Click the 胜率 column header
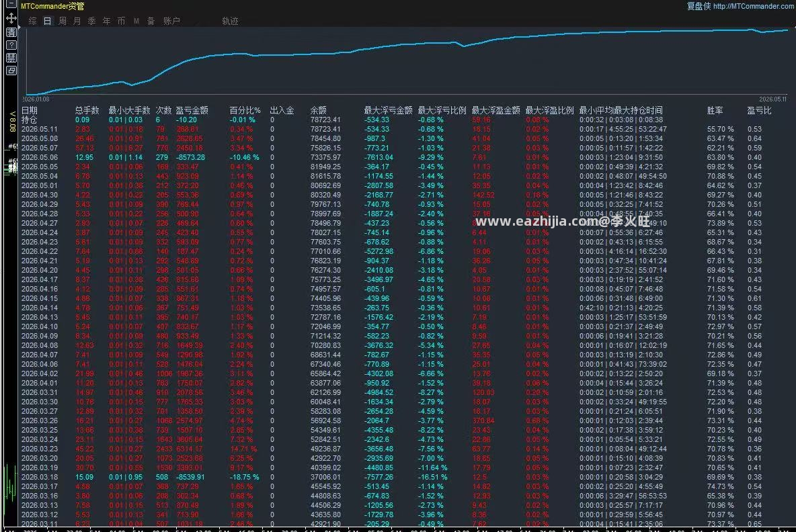796x532 pixels. 715,110
